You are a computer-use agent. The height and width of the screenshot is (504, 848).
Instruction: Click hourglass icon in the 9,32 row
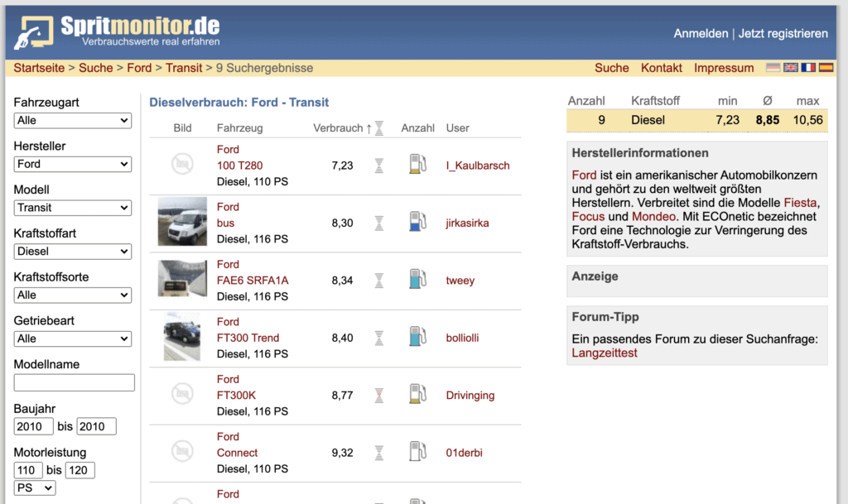pyautogui.click(x=379, y=453)
